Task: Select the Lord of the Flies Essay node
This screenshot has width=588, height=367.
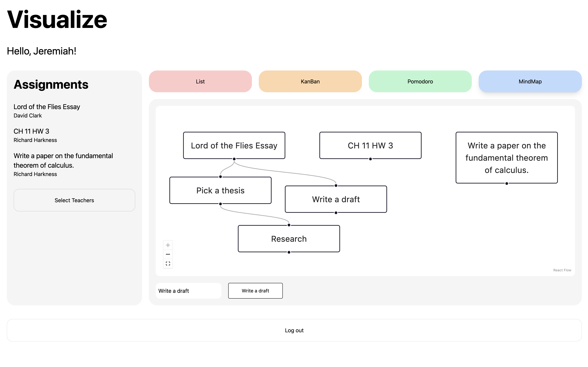Action: point(234,145)
